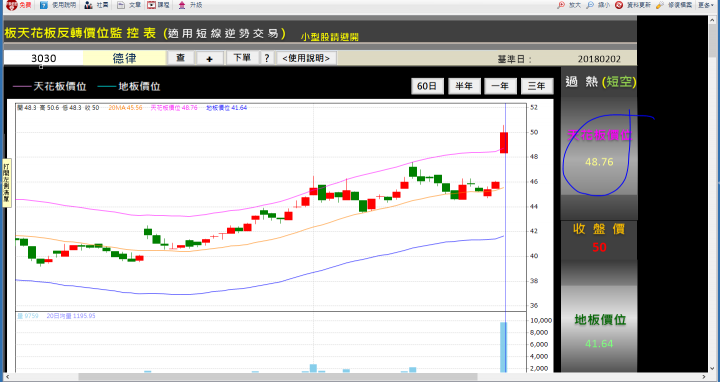
Task: Open the 社團 community icon
Action: click(88, 5)
